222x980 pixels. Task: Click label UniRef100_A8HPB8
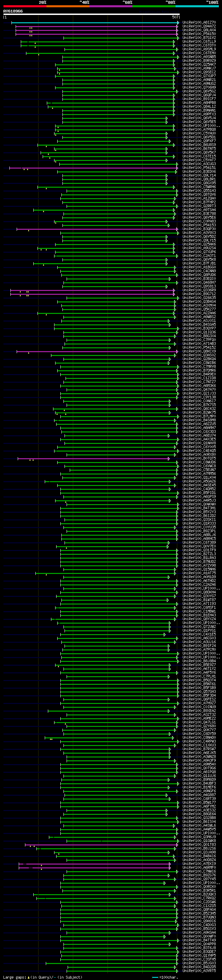(199, 103)
